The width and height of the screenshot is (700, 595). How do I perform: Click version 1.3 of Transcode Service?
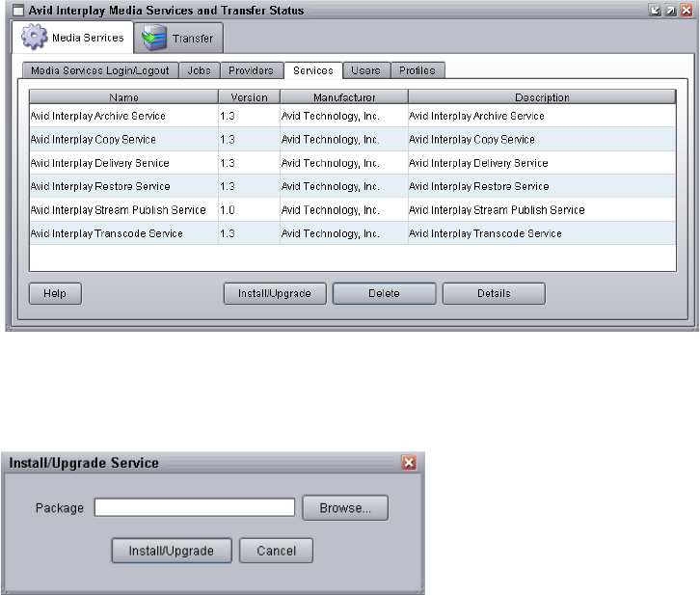(x=249, y=233)
